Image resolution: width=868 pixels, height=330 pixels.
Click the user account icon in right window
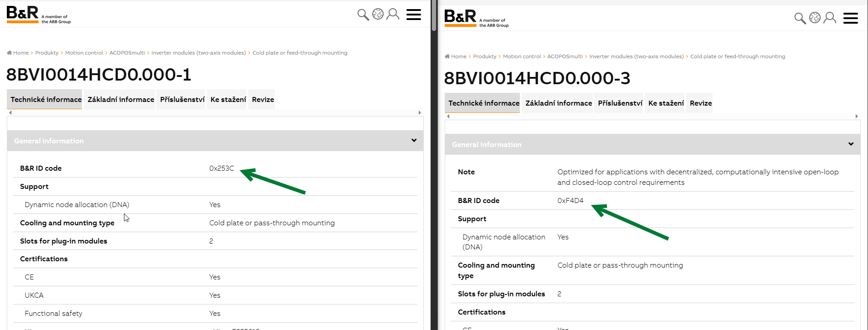[830, 18]
